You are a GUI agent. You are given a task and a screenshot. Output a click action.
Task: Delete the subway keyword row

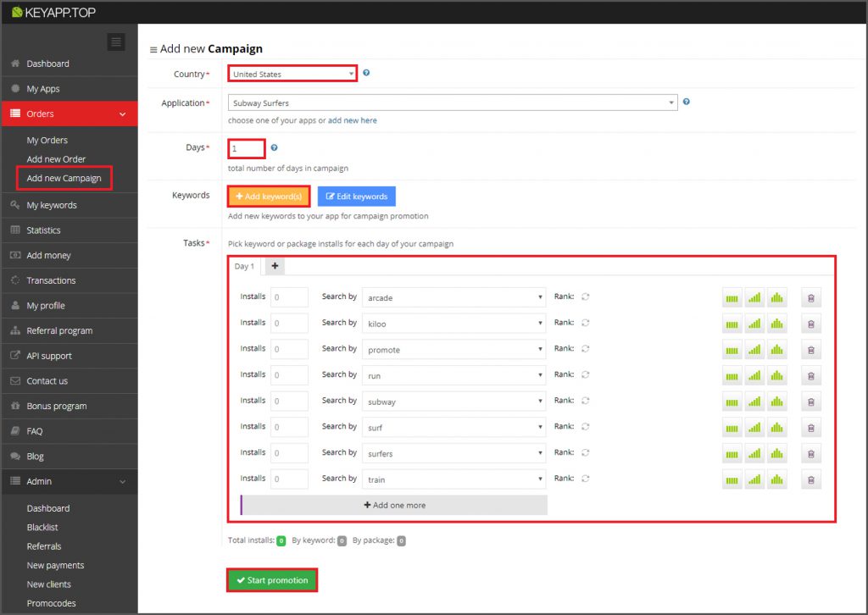tap(811, 402)
